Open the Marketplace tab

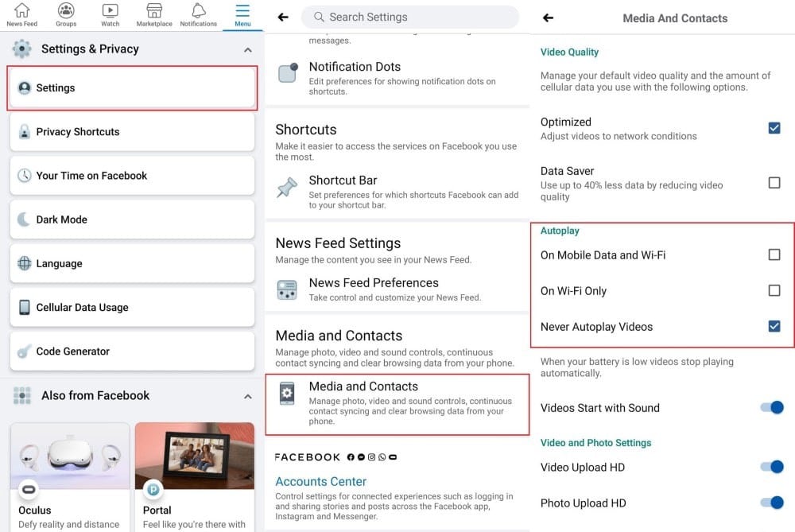pyautogui.click(x=154, y=14)
